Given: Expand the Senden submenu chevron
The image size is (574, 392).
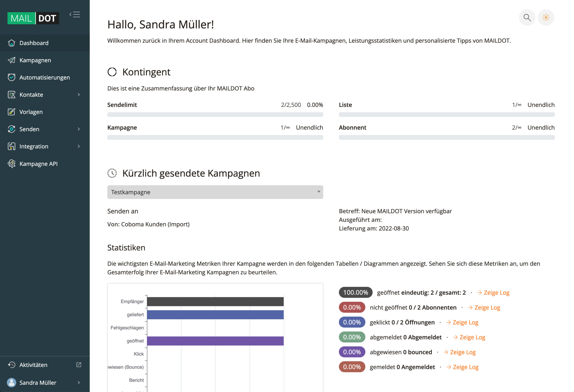Looking at the screenshot, I should click(79, 129).
